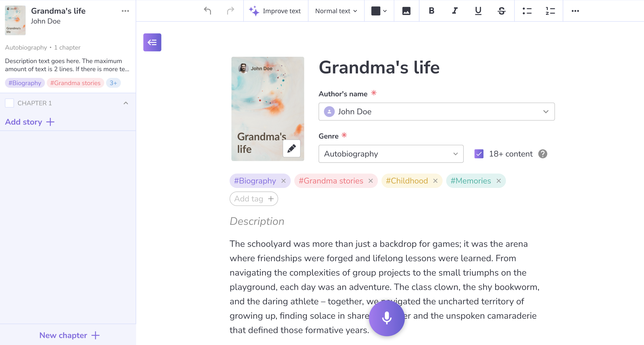
Task: Uncheck the 18+ content checkbox
Action: point(479,154)
